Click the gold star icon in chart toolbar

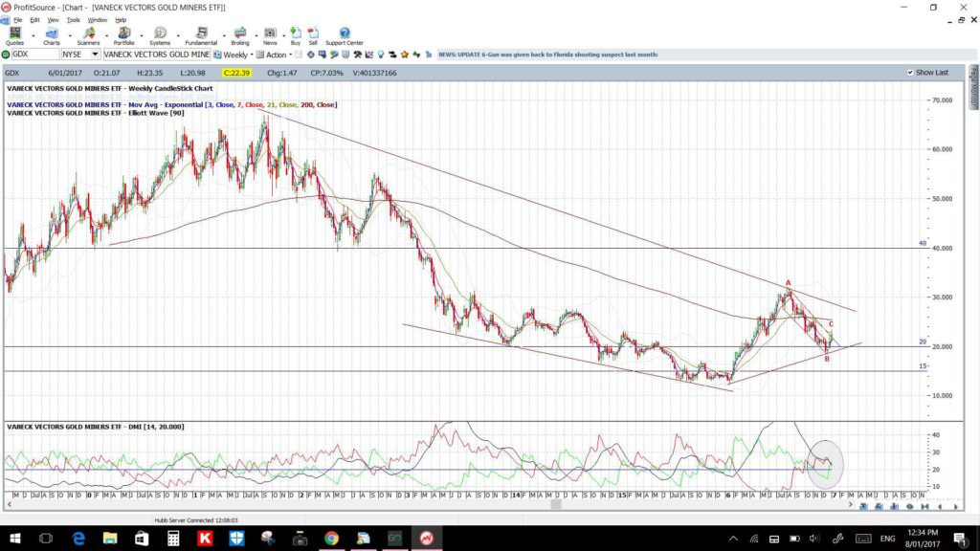[405, 55]
